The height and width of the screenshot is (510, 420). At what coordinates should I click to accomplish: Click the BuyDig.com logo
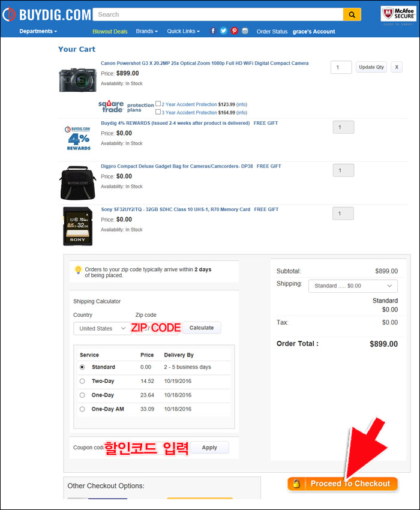click(x=47, y=14)
